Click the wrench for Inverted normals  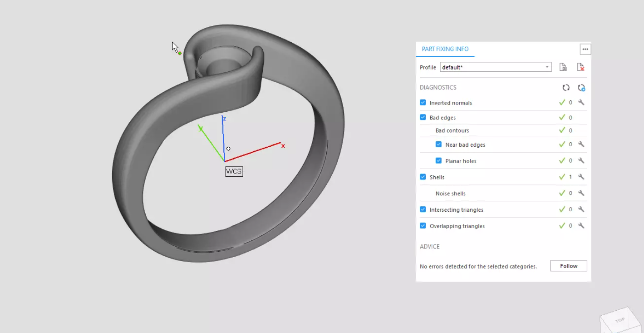tap(581, 103)
